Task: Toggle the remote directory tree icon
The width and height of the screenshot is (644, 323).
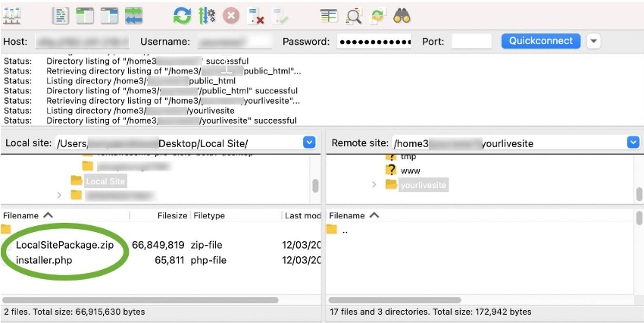Action: [109, 16]
